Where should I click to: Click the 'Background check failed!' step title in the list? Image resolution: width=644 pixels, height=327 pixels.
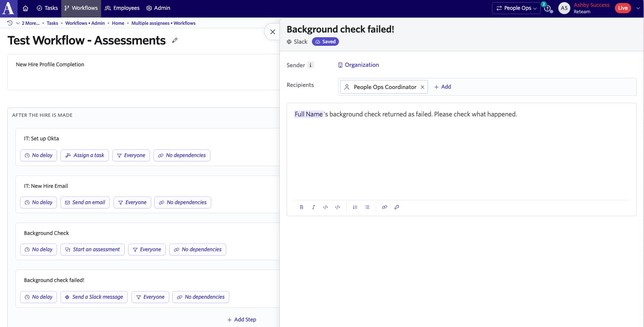coord(54,280)
